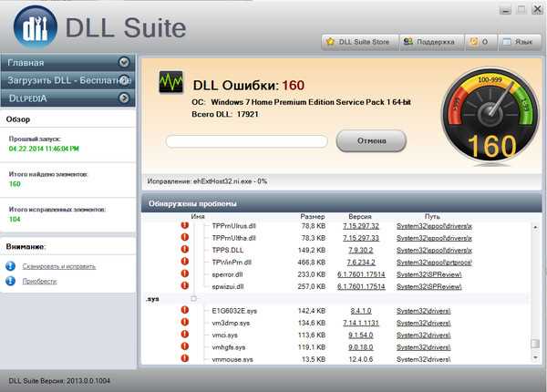Expand the DLLPEDIA section arrow
Viewport: 547px width, 392px height.
pos(124,98)
